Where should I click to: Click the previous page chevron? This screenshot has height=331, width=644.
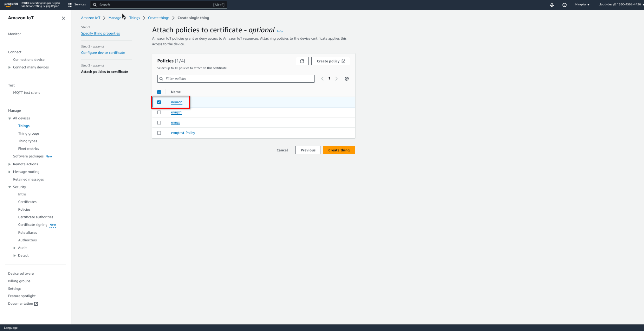(x=322, y=79)
